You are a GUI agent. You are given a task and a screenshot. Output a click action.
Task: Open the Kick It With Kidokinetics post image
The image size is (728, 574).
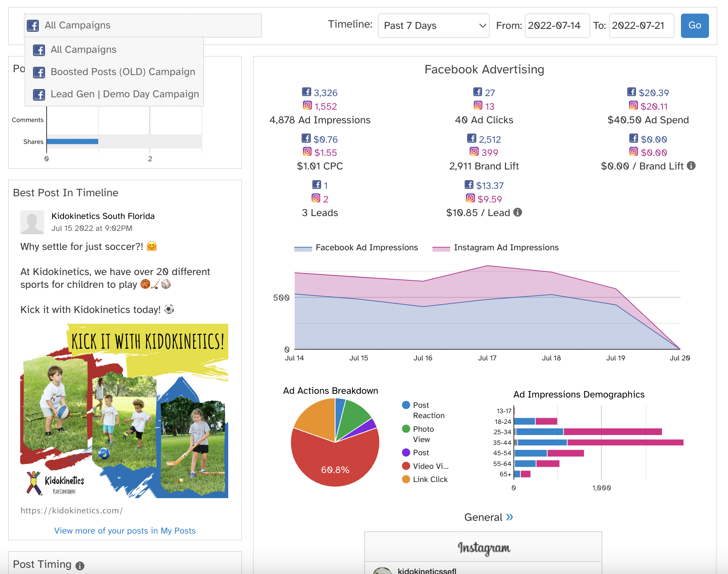point(124,411)
